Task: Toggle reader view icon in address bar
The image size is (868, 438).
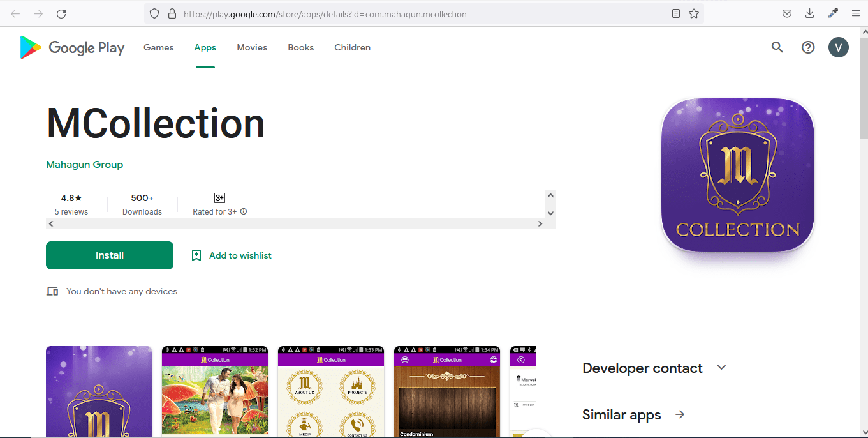Action: click(676, 13)
